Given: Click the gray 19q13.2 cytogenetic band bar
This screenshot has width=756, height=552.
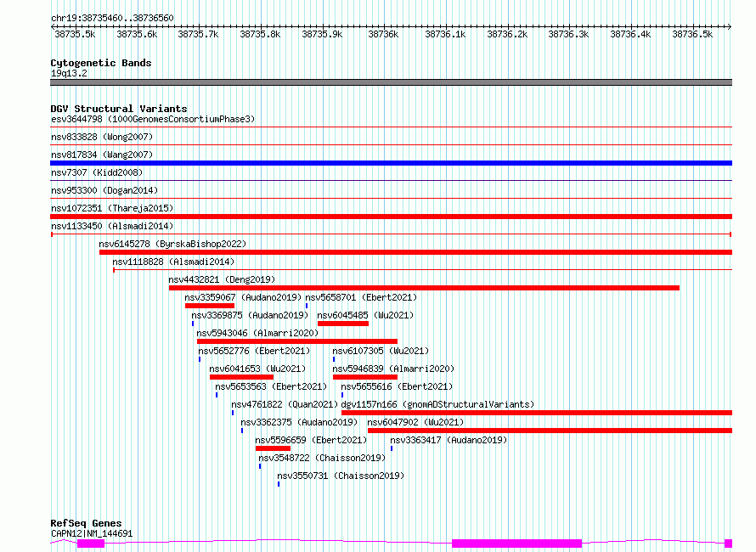Looking at the screenshot, I should click(x=391, y=82).
